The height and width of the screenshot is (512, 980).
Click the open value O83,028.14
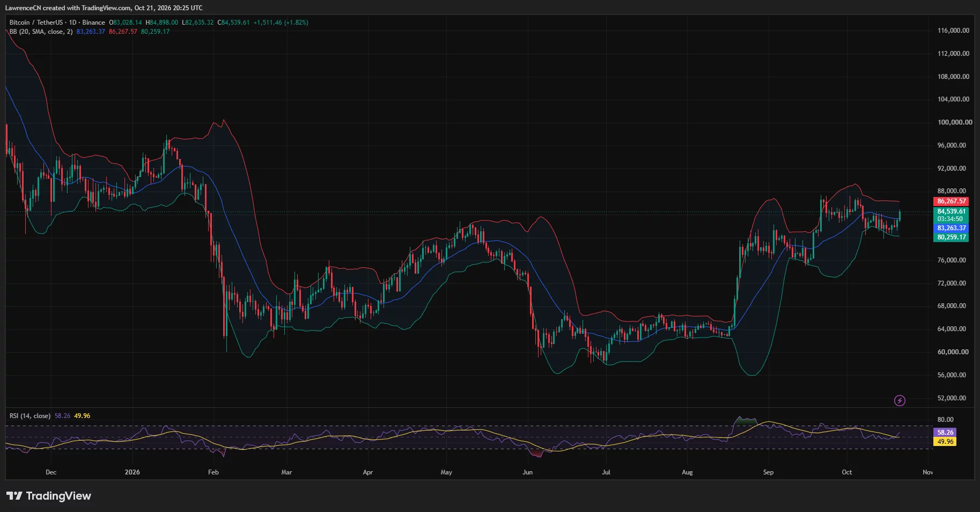126,23
